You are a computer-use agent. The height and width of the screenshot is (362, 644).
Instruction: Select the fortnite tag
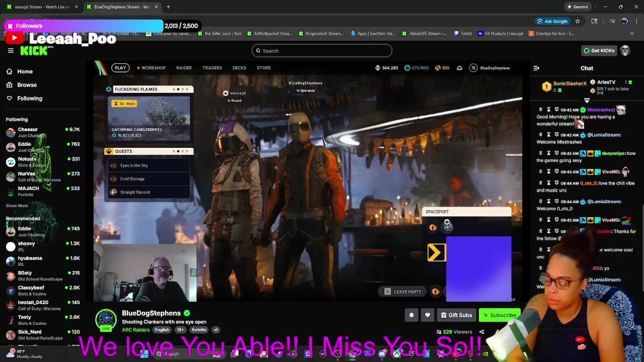coord(199,330)
